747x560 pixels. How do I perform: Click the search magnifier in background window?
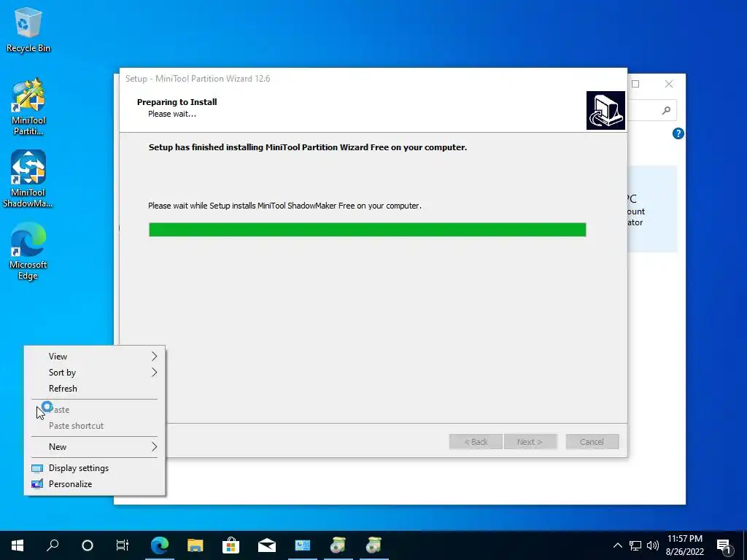(666, 111)
